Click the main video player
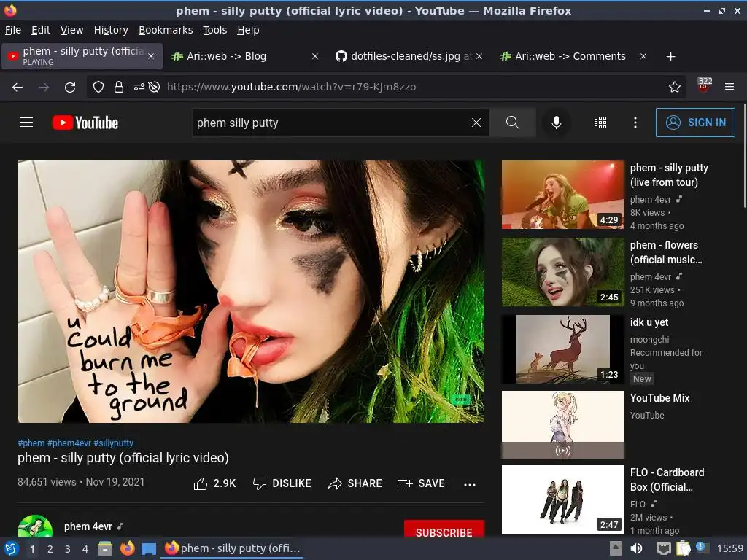 pos(251,292)
